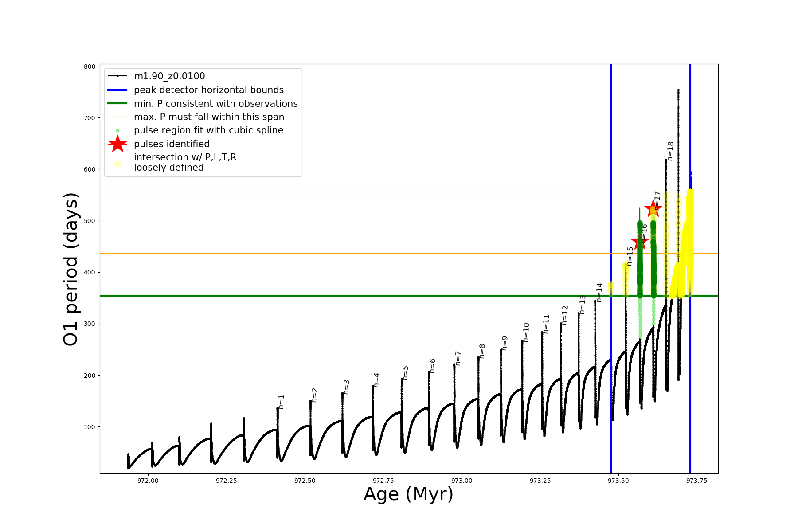Click the n=1 pulse label
This screenshot has width=798, height=532.
281,402
